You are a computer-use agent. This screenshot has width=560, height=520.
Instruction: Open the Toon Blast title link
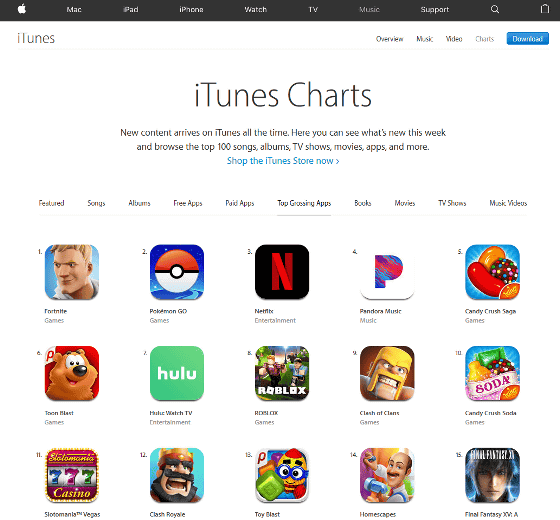coord(59,413)
